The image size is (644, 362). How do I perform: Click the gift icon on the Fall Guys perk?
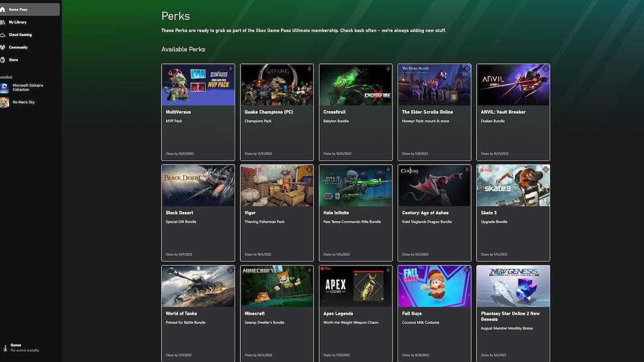click(x=466, y=270)
